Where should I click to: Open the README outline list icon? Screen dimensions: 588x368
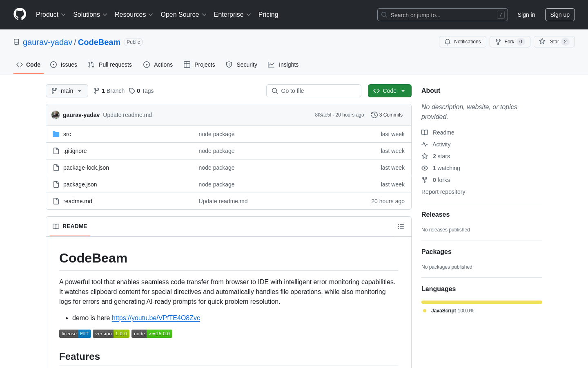[x=401, y=227]
